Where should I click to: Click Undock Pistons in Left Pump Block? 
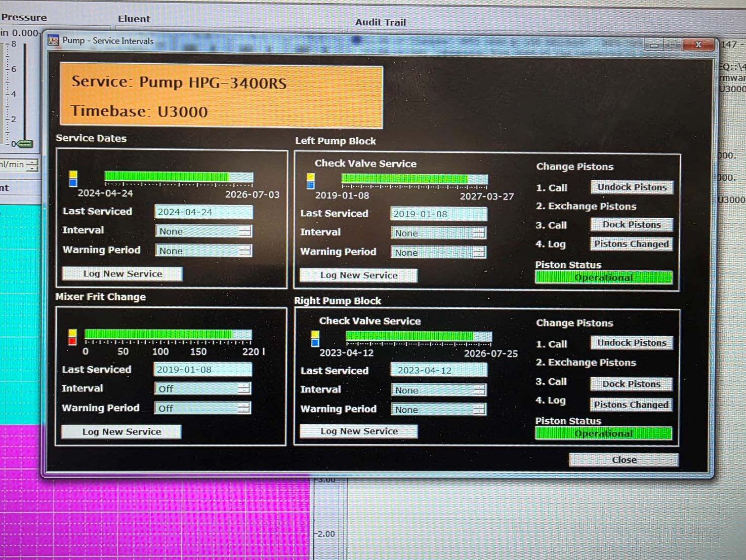pyautogui.click(x=632, y=187)
